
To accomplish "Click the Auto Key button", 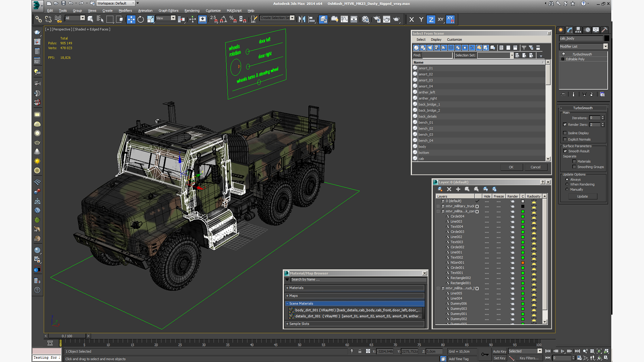I will (x=499, y=352).
